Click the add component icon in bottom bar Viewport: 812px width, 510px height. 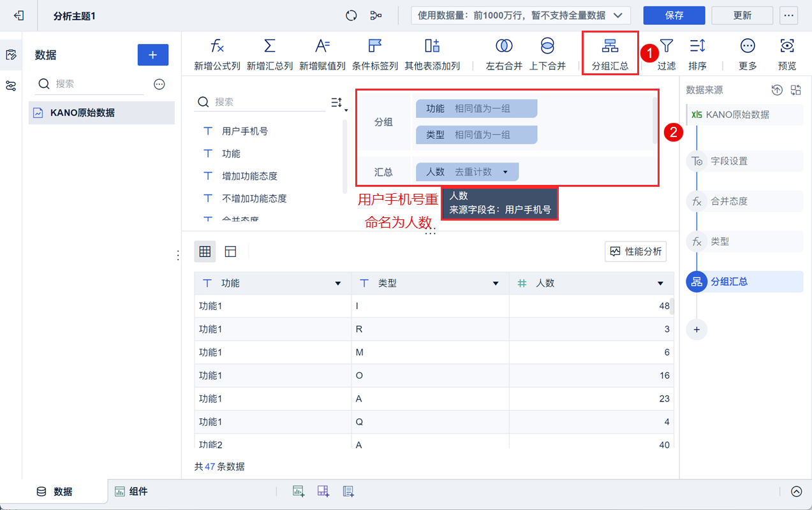299,492
